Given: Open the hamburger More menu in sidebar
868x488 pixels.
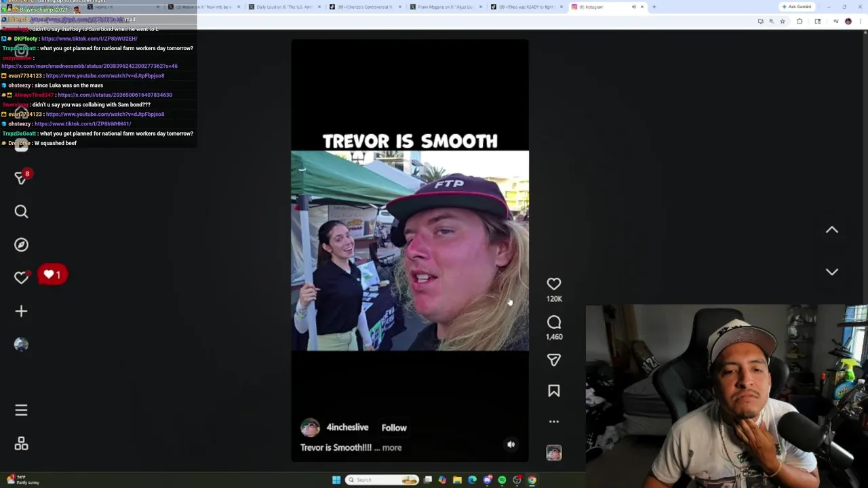Looking at the screenshot, I should click(21, 410).
